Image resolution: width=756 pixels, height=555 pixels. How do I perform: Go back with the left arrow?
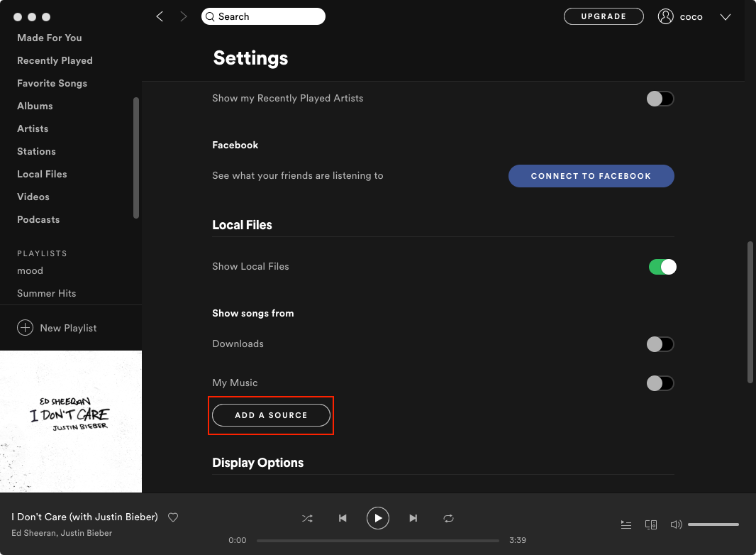click(160, 16)
